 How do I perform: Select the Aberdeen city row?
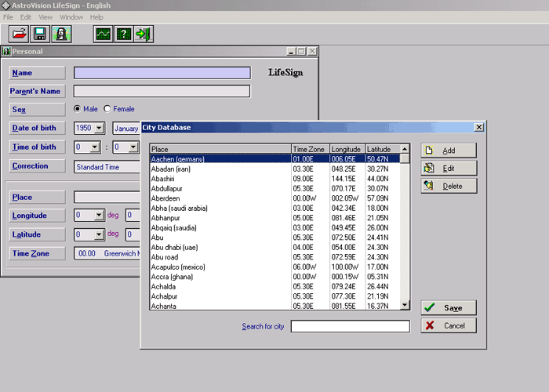pyautogui.click(x=274, y=198)
